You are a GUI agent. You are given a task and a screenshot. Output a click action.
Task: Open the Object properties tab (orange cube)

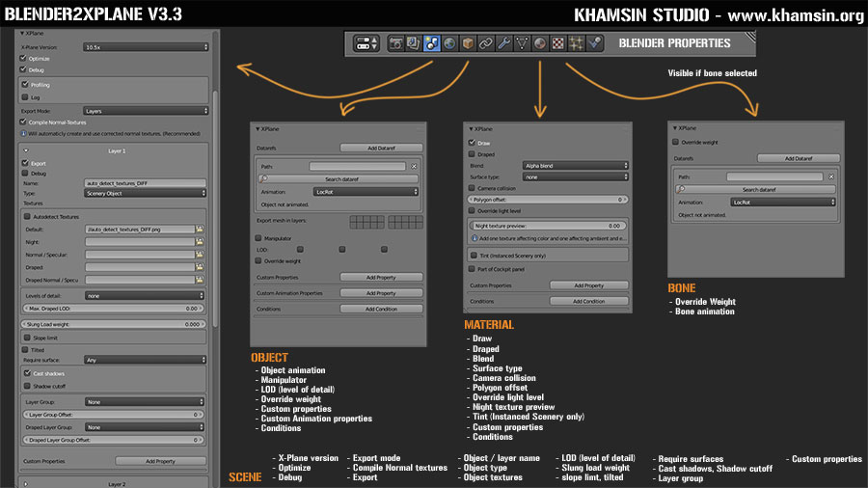click(468, 43)
